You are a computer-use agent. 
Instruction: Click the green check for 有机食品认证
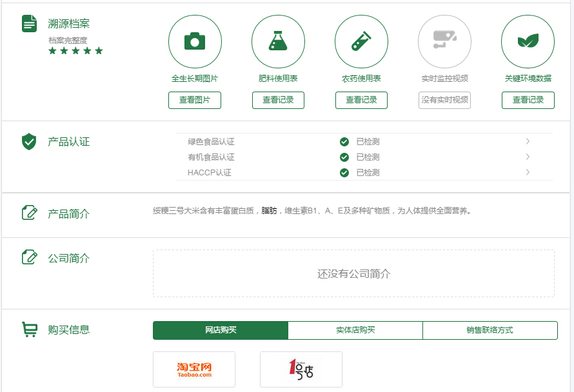coord(344,157)
